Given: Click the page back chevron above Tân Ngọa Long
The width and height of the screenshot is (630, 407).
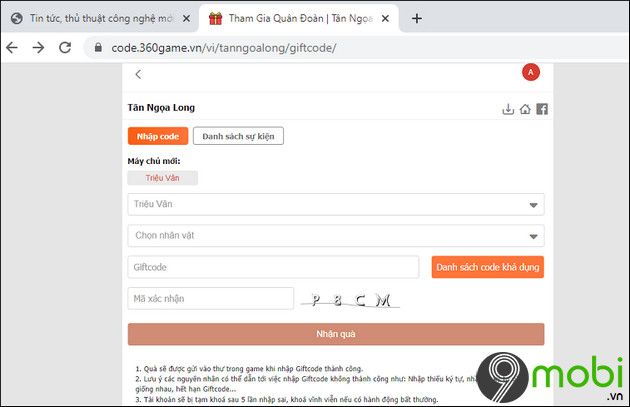Looking at the screenshot, I should coord(138,74).
